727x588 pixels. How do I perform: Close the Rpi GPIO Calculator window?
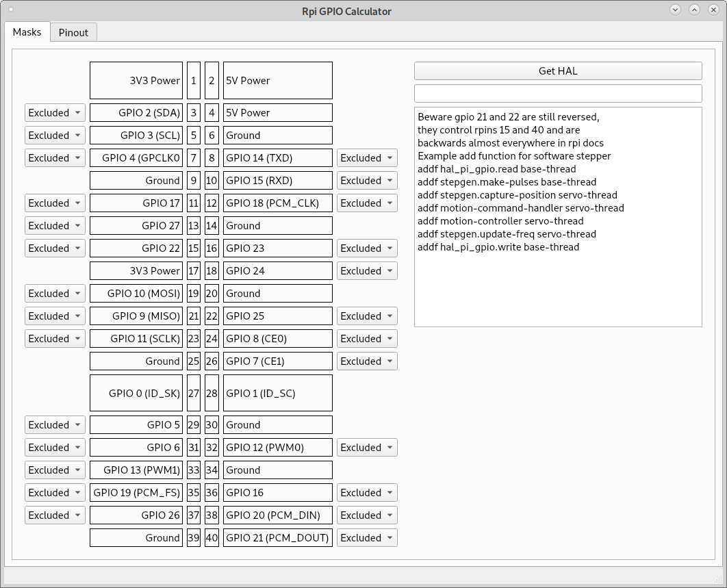coord(713,10)
